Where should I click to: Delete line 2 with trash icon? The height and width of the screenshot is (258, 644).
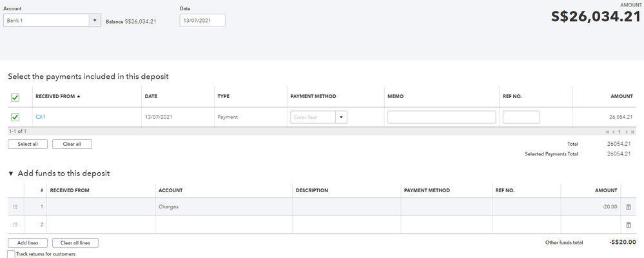(x=629, y=224)
